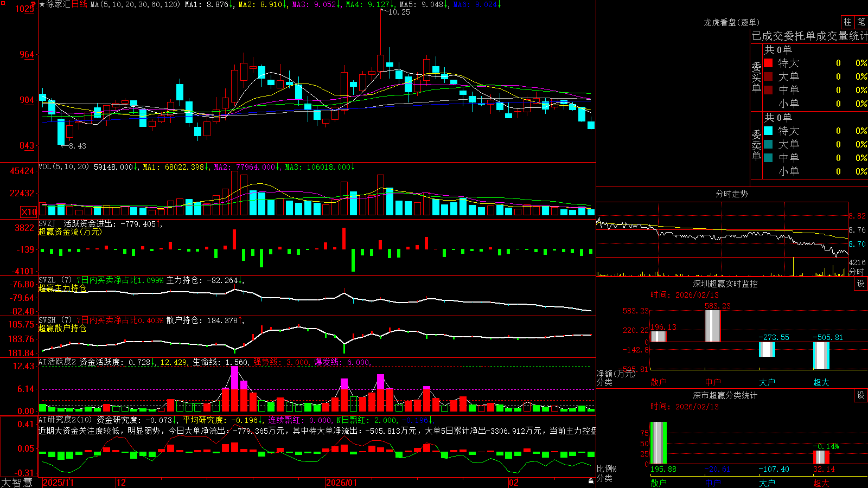Click the 10.25 high price annotation
Image resolution: width=868 pixels, height=488 pixels.
tap(399, 12)
